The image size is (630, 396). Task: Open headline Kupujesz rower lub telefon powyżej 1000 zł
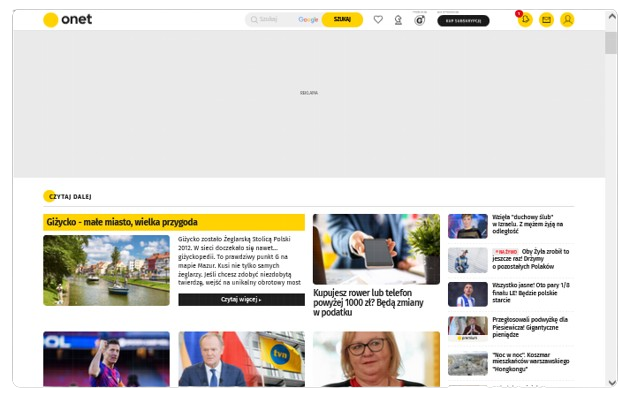[x=368, y=302]
